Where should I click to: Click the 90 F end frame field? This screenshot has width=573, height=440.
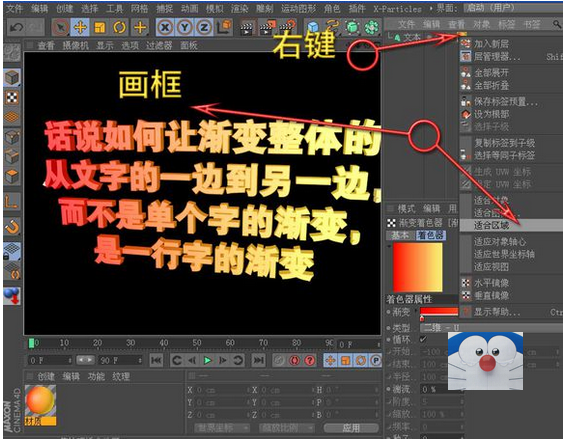click(120, 360)
